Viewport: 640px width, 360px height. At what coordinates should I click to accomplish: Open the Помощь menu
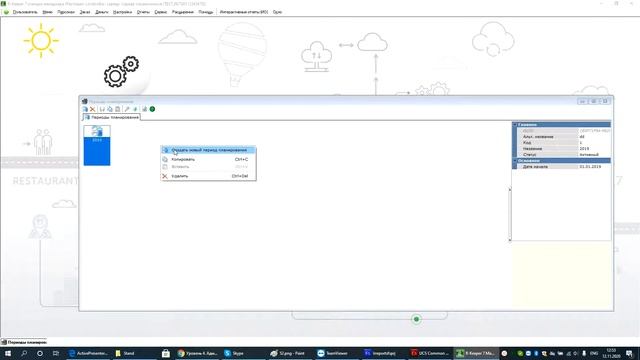click(x=206, y=12)
